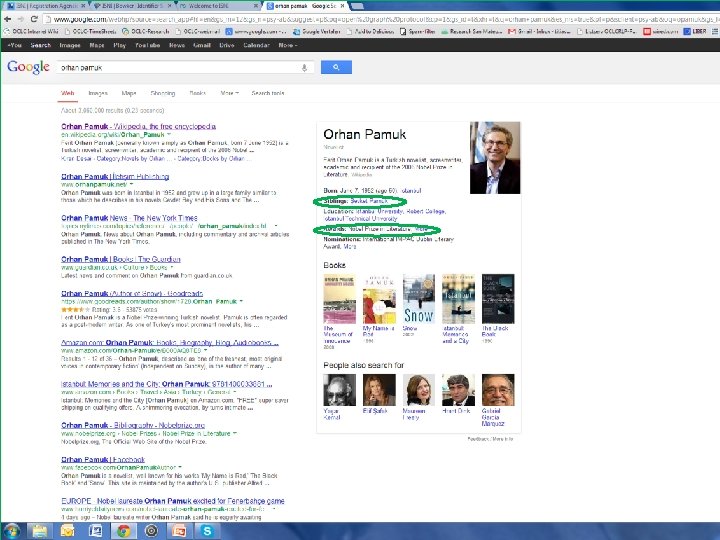Viewport: 720px width, 540px height.
Task: Expand the dropdown arrow beside www.orhanpamuk.net
Action: (131, 184)
